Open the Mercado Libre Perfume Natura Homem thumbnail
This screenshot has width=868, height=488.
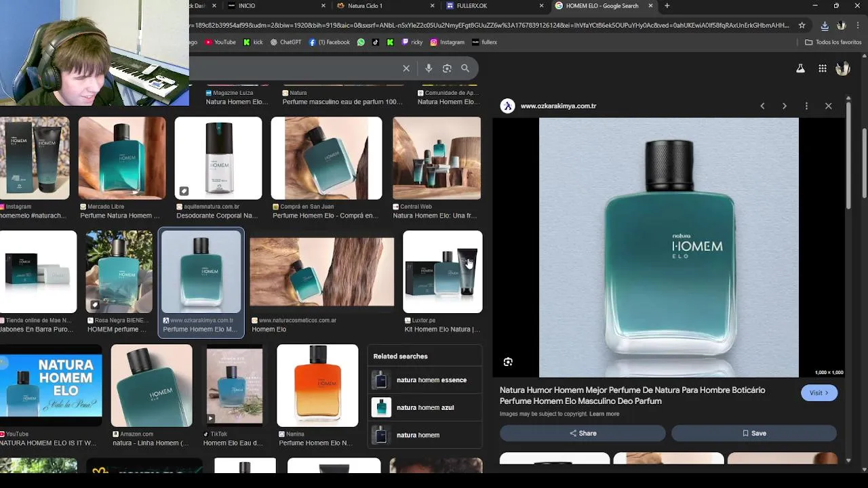click(x=122, y=158)
